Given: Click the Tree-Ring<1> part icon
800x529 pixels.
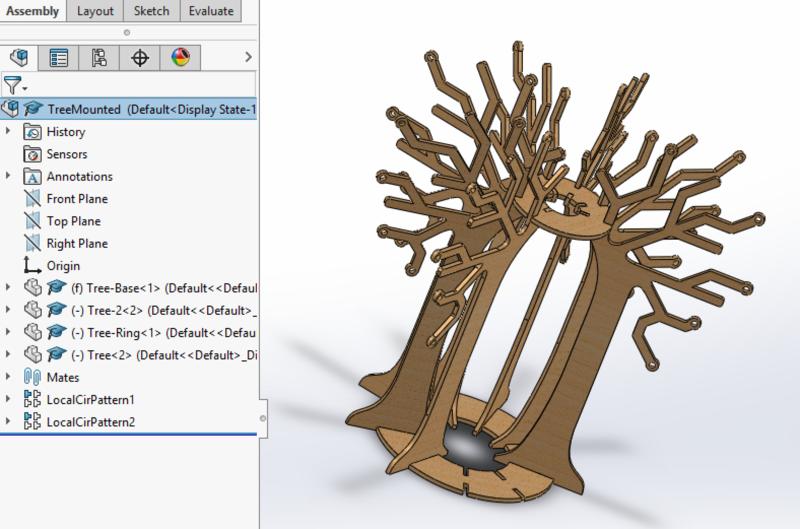Looking at the screenshot, I should pyautogui.click(x=33, y=332).
